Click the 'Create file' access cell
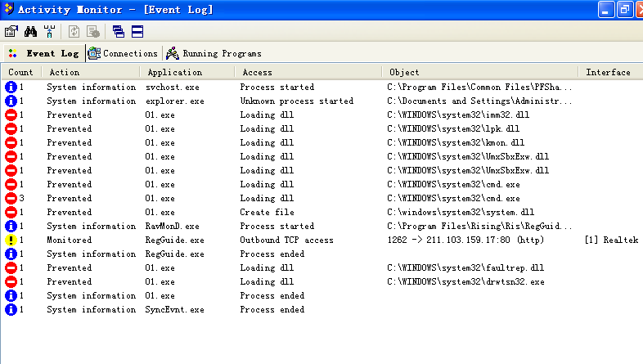Image resolution: width=643 pixels, height=364 pixels. [x=267, y=212]
